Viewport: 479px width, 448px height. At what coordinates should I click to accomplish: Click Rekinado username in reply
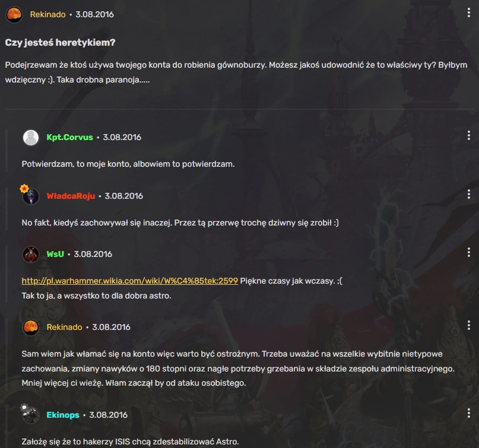click(65, 327)
